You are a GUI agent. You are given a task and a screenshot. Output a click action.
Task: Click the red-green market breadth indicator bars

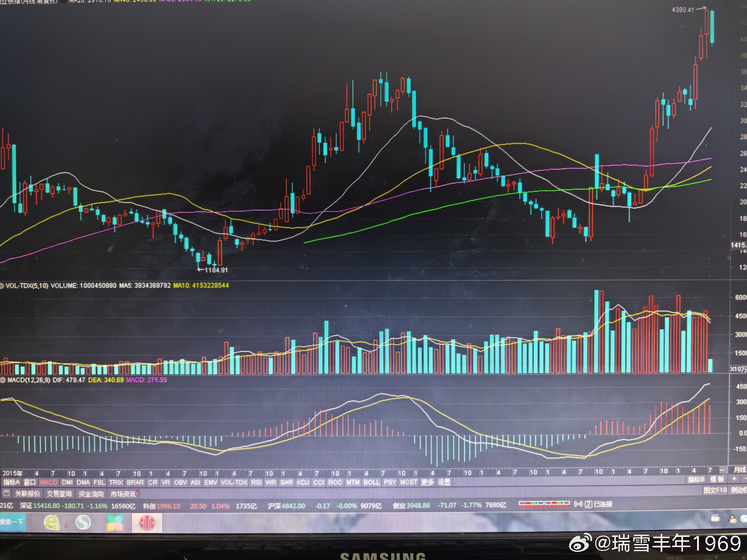[x=544, y=505]
